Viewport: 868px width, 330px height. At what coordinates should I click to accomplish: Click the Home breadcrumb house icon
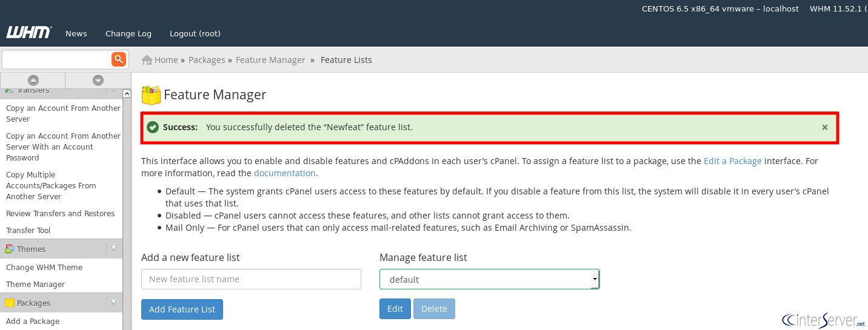[x=147, y=60]
